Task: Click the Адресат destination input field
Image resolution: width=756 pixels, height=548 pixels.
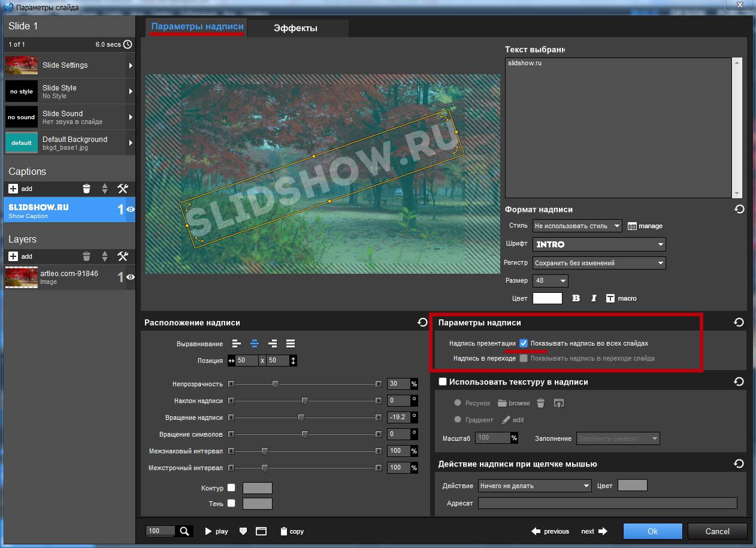Action: pos(607,503)
